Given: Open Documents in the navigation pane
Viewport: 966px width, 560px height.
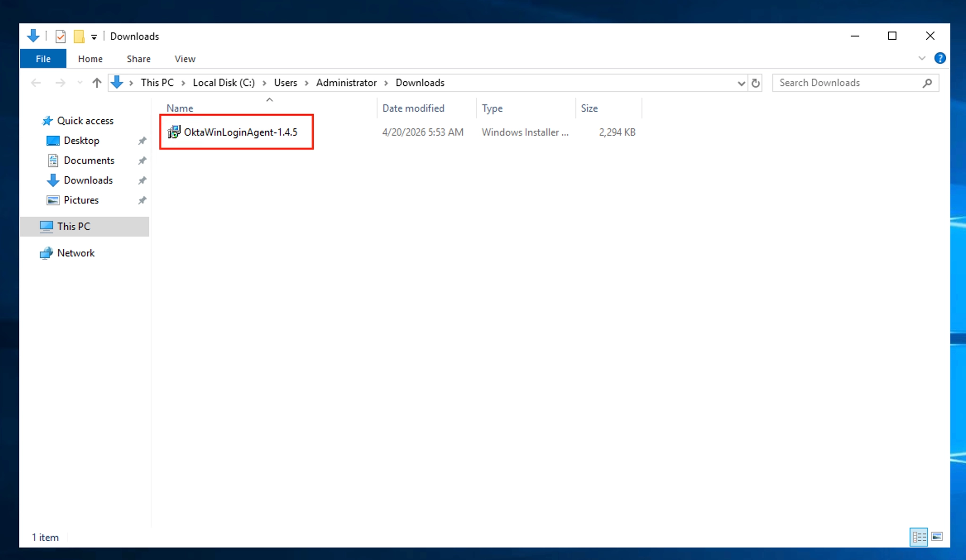Looking at the screenshot, I should (89, 160).
